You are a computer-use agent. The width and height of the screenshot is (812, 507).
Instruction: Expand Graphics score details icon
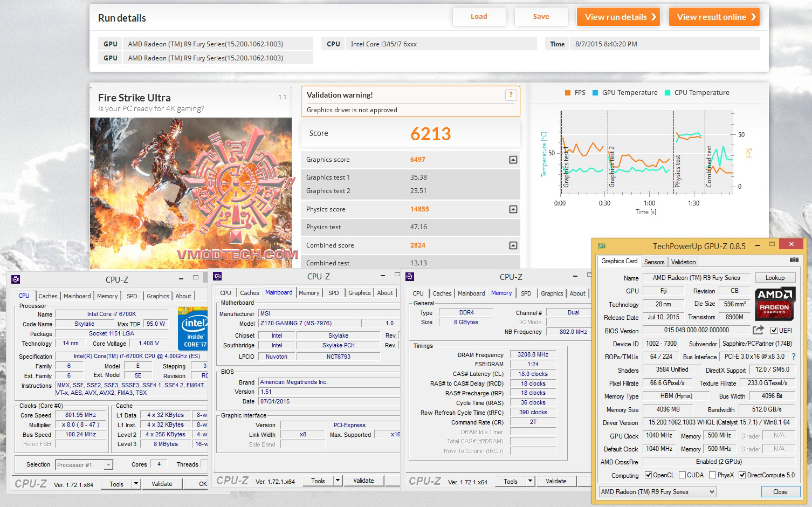click(513, 160)
